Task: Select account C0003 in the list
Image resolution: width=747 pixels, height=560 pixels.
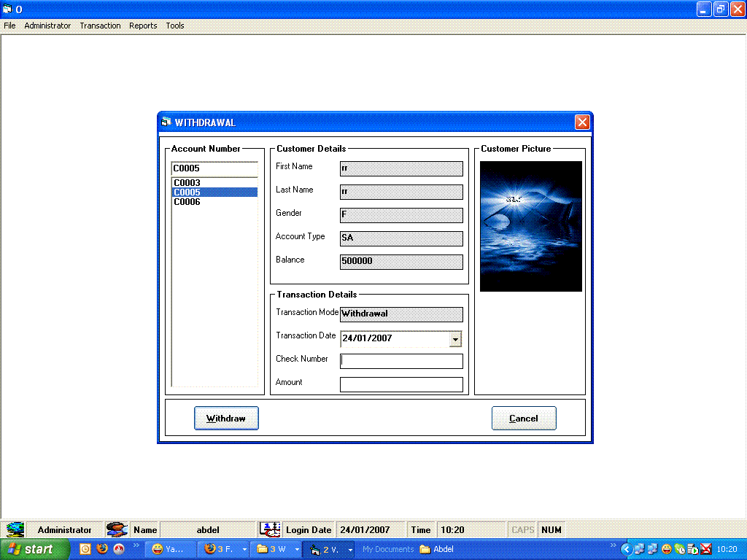Action: point(187,183)
